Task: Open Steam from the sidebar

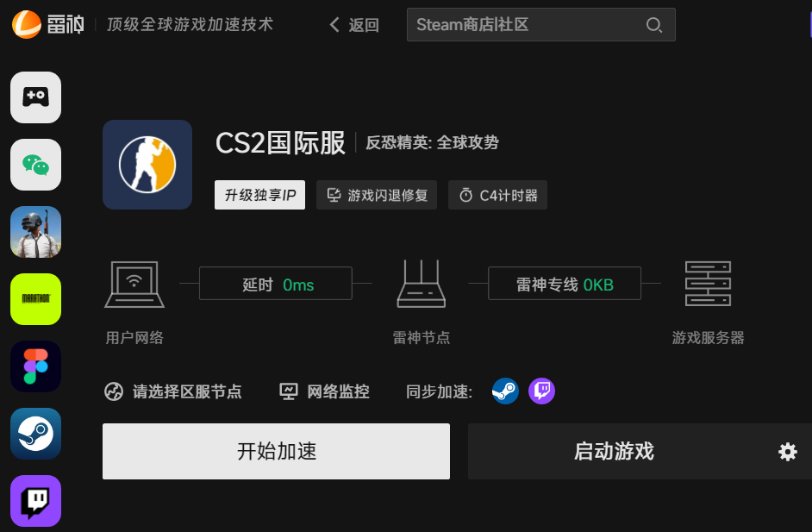Action: pos(35,434)
